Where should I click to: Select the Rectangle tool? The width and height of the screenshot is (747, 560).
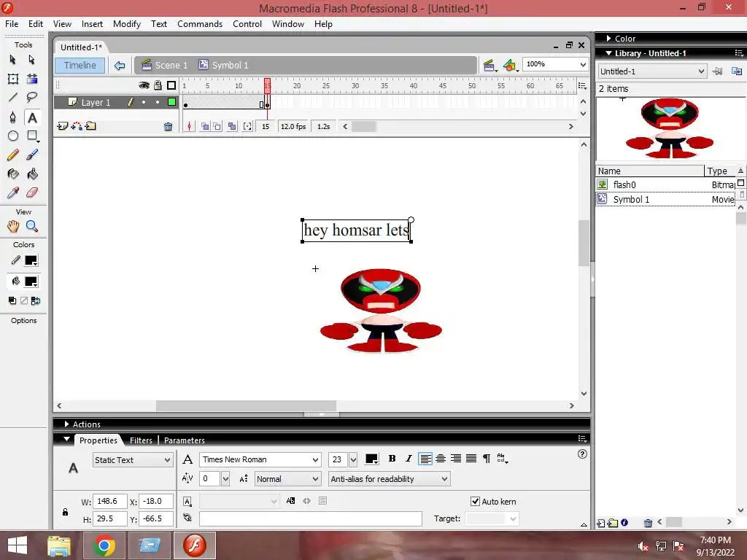click(x=32, y=136)
